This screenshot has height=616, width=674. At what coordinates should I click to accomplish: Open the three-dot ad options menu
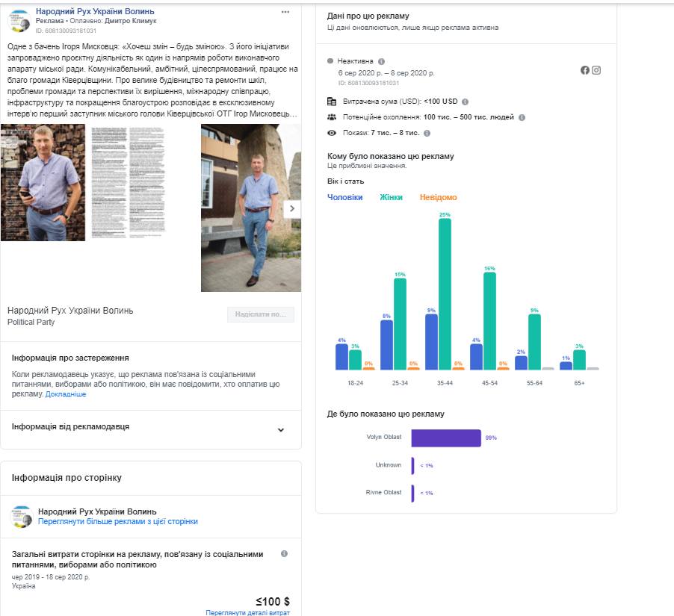tap(285, 12)
